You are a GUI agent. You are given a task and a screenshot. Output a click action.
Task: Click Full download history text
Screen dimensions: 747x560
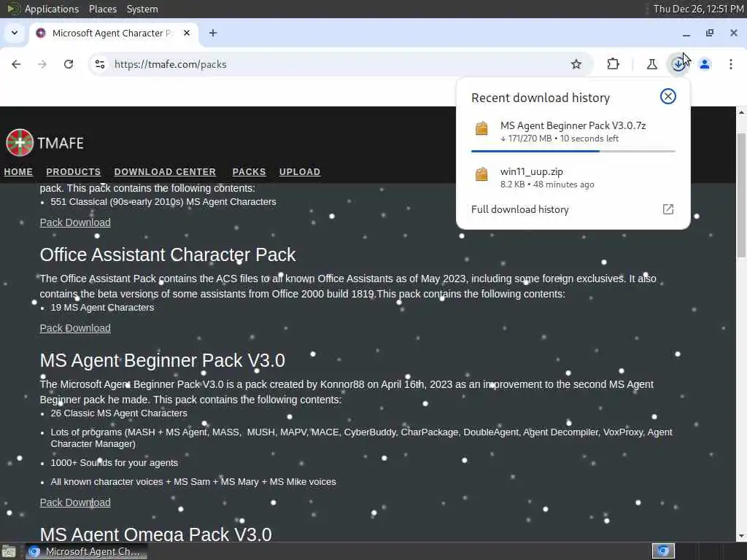[519, 209]
